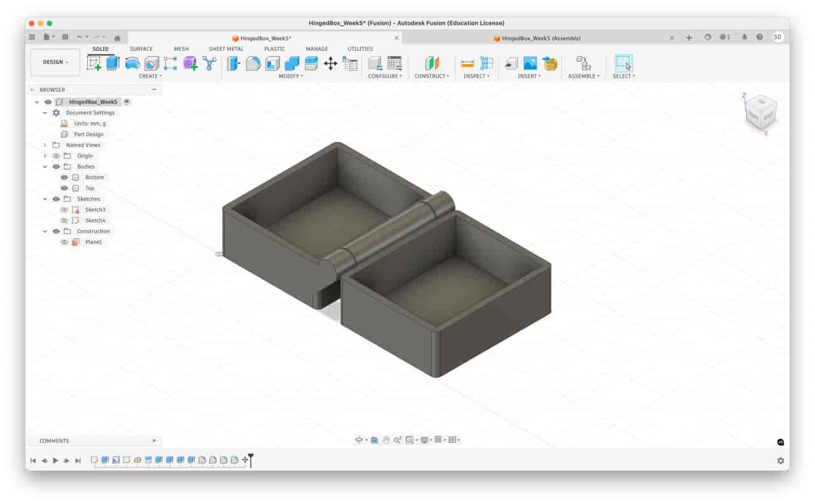Open the INSPECT dropdown menu
Viewport: 815px width, 504px height.
click(x=477, y=76)
